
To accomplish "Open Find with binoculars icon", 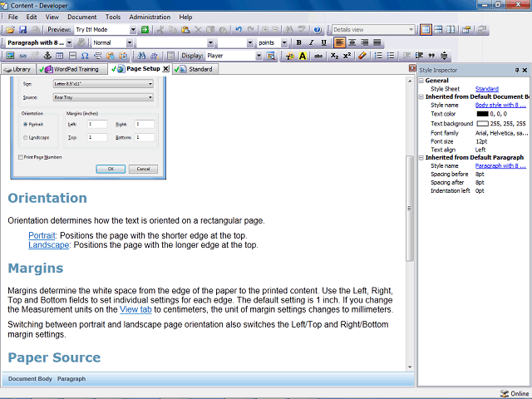I will (x=142, y=56).
